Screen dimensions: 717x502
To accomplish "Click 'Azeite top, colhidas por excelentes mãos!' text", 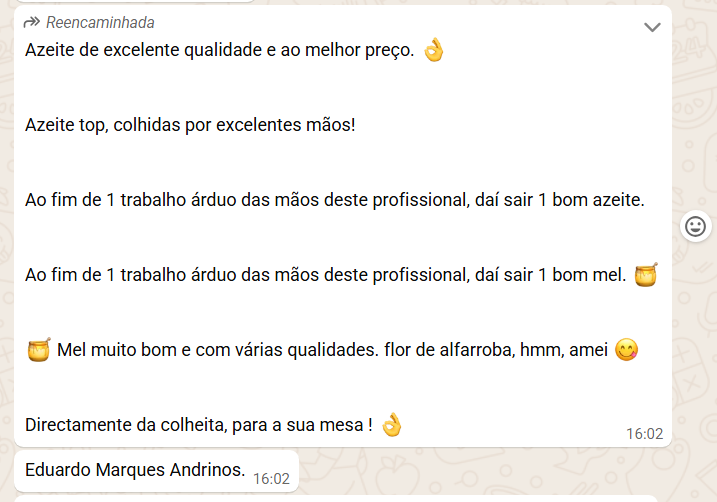I will click(x=190, y=126).
